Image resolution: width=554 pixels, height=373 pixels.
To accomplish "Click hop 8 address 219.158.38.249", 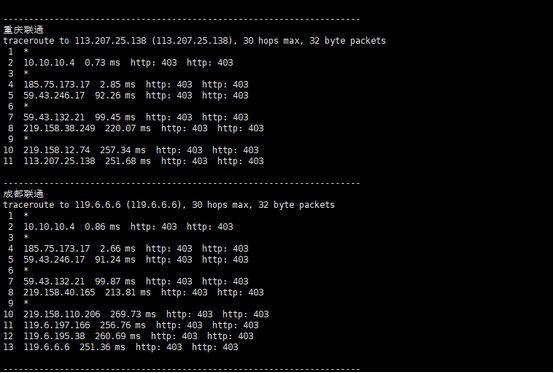I will pyautogui.click(x=59, y=129).
